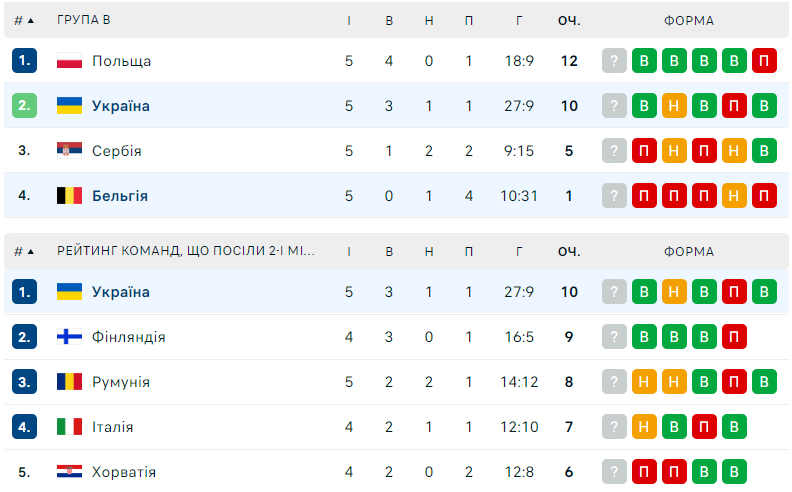Click the Belgium flag icon
Viewport: 792px width, 492px height.
[x=69, y=196]
